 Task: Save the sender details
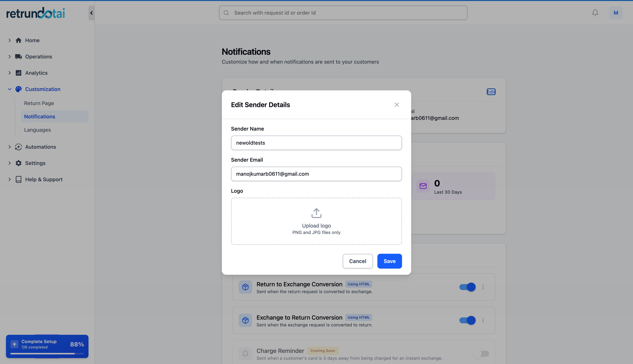[389, 261]
